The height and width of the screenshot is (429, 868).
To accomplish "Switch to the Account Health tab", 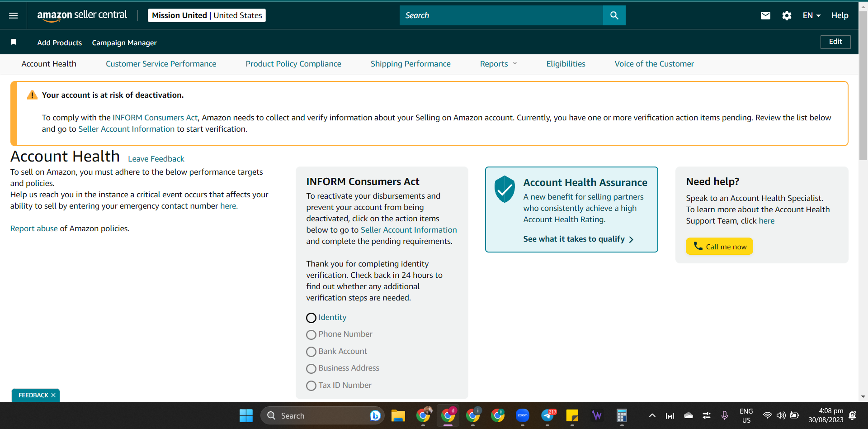I will point(49,64).
